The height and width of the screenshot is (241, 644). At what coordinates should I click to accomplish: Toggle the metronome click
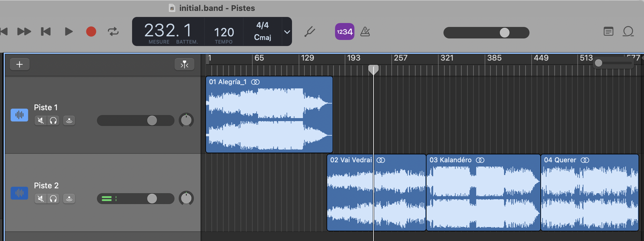[365, 31]
